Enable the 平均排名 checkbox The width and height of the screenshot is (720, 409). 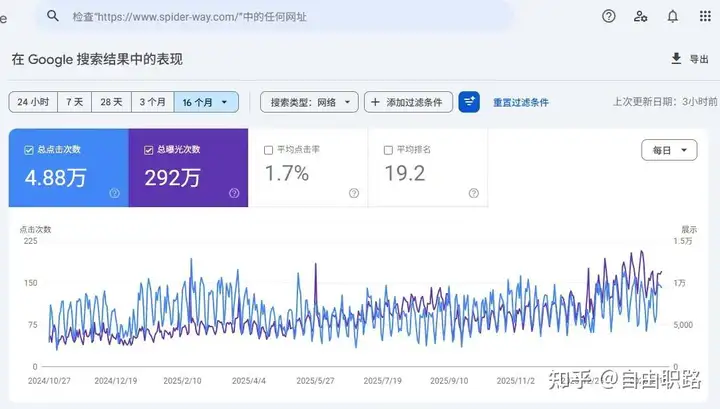pyautogui.click(x=388, y=150)
